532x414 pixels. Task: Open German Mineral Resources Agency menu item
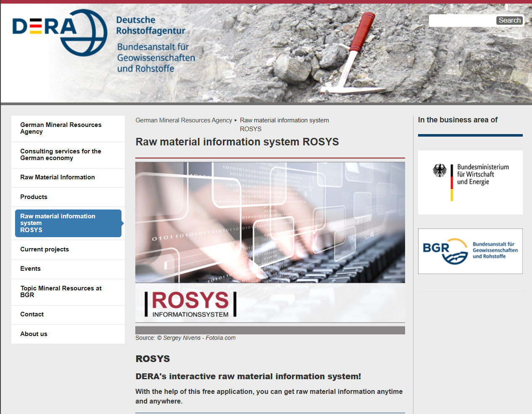point(68,129)
